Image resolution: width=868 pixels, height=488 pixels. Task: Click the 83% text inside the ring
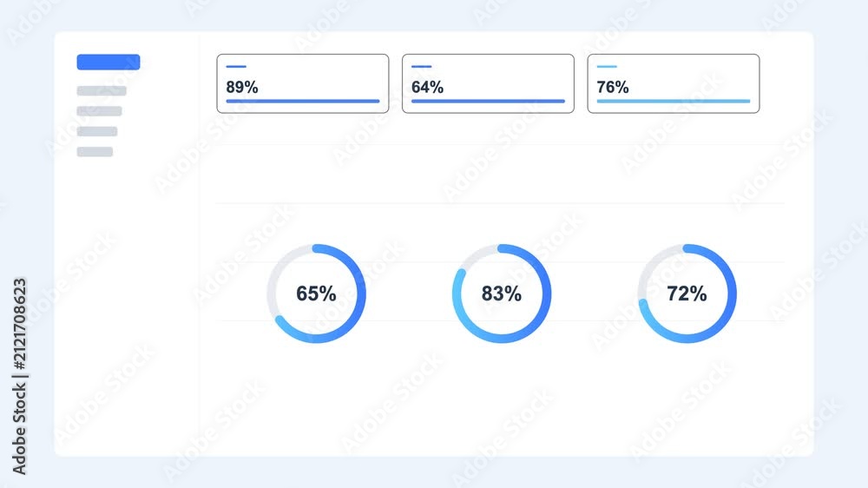[502, 293]
